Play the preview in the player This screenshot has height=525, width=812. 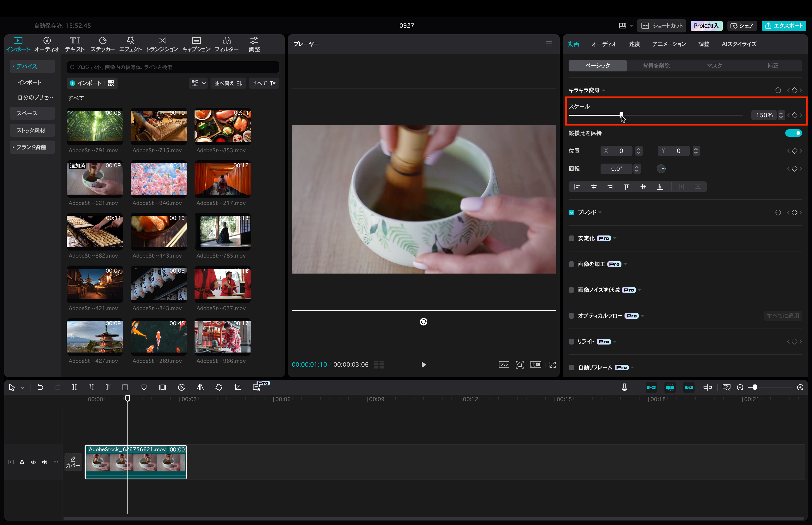(x=423, y=365)
